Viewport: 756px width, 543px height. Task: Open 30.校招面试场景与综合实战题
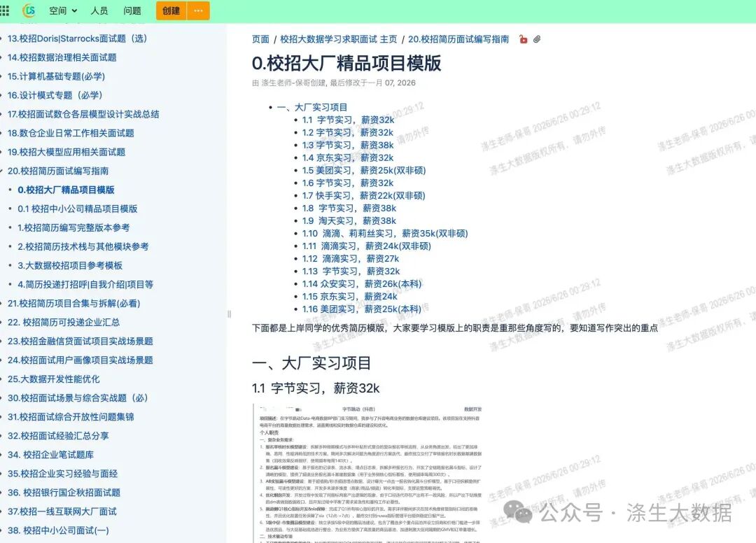coord(78,398)
